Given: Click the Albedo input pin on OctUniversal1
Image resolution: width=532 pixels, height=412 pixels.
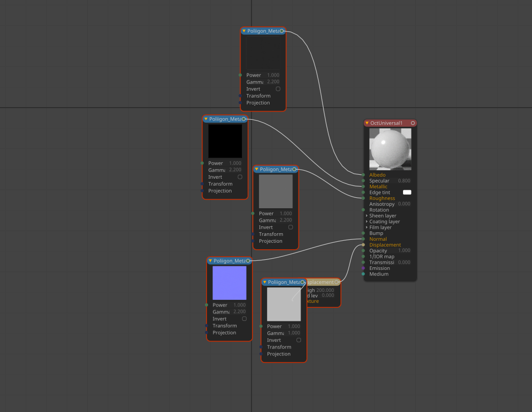Looking at the screenshot, I should (363, 175).
